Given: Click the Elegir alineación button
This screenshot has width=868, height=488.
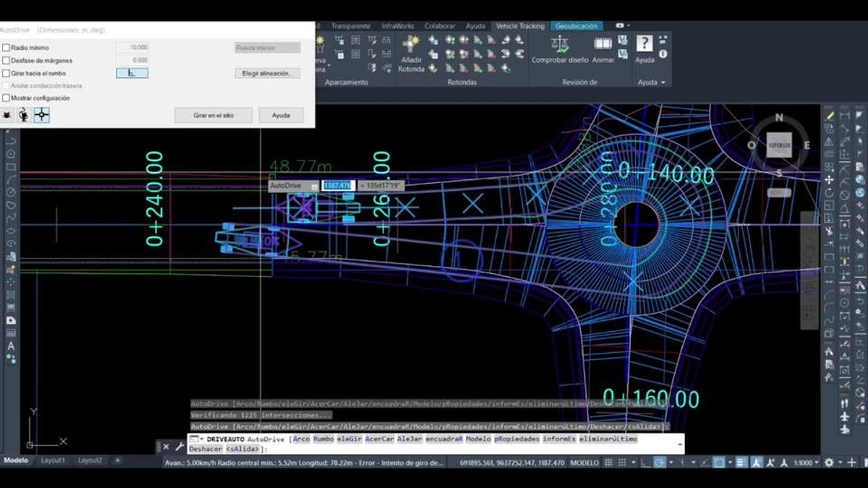Looking at the screenshot, I should [x=268, y=73].
